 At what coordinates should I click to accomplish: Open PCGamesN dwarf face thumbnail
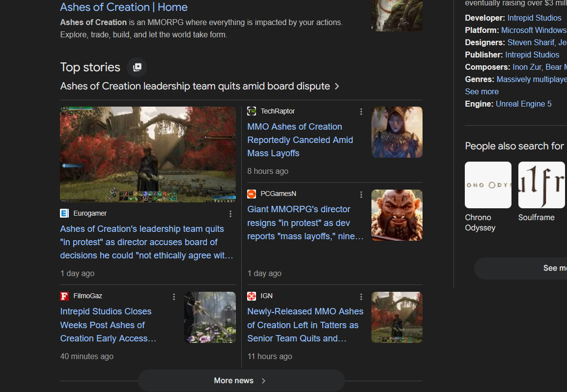(x=397, y=215)
